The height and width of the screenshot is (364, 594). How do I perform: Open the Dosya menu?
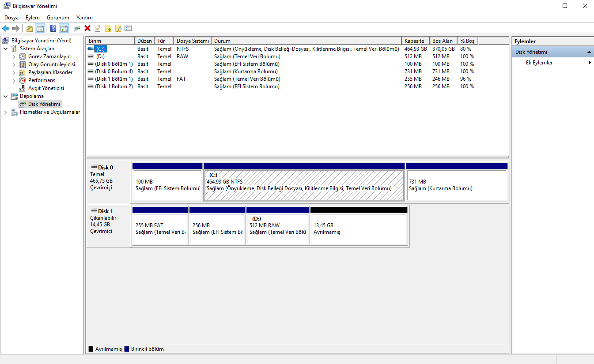tap(11, 18)
